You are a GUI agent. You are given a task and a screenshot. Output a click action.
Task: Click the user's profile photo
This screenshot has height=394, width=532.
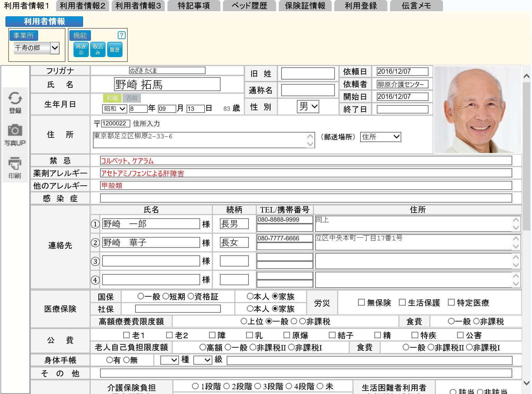click(477, 109)
